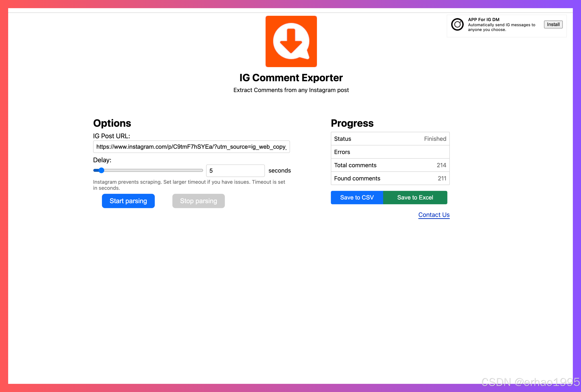The height and width of the screenshot is (392, 581).
Task: Click the Save to Excel icon button
Action: tap(415, 197)
